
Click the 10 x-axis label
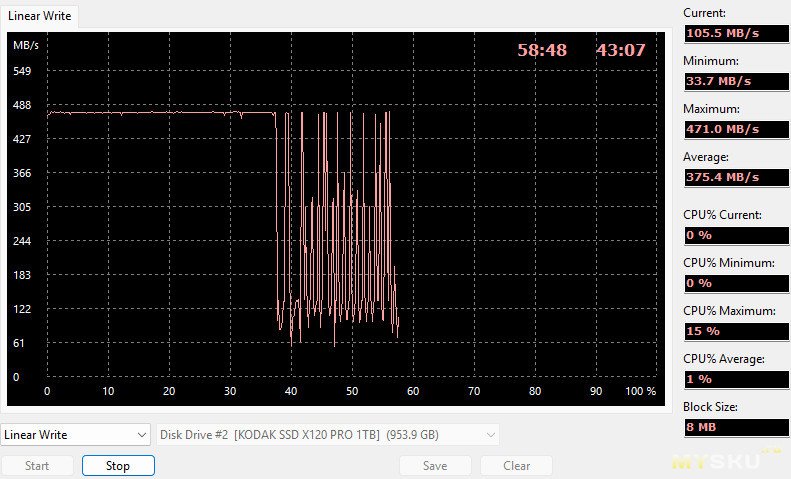pos(108,391)
